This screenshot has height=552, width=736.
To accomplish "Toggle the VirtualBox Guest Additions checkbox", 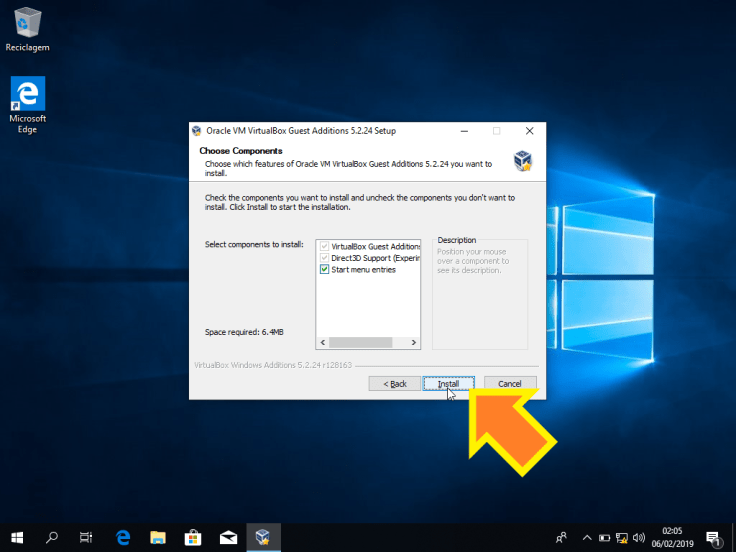I will pyautogui.click(x=324, y=246).
